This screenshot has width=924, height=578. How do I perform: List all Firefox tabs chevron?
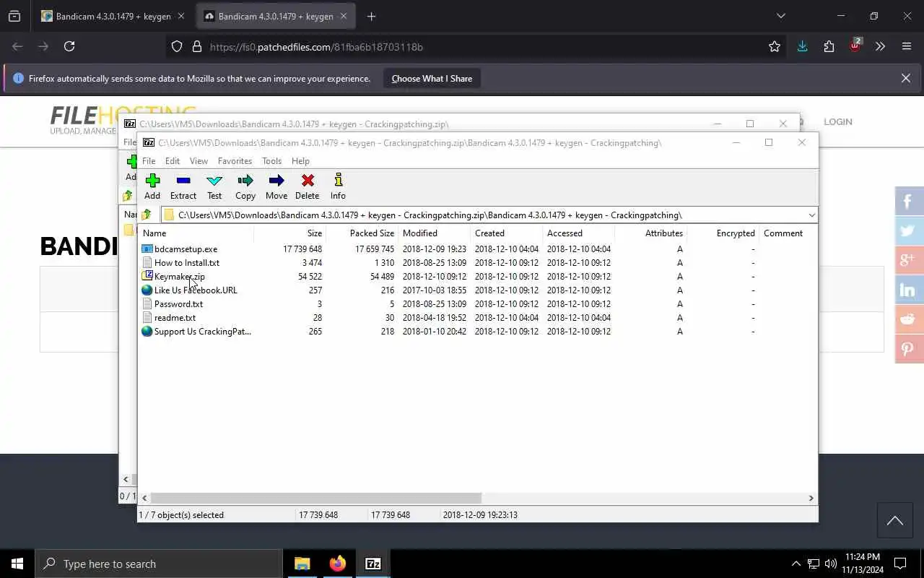pyautogui.click(x=780, y=16)
